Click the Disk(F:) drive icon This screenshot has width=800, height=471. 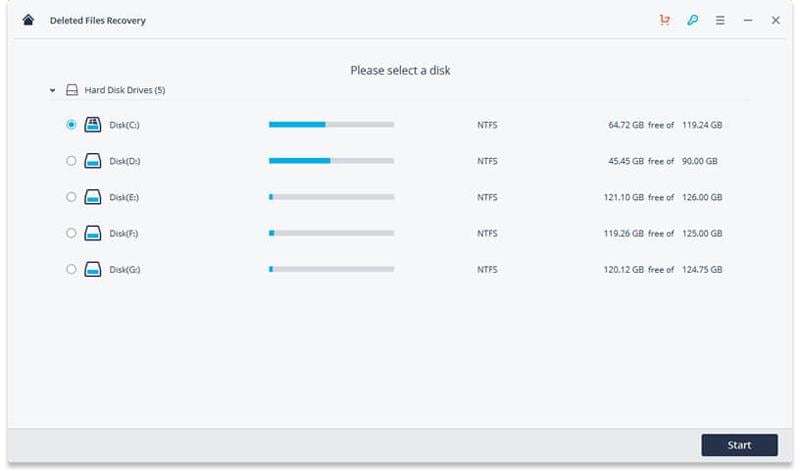[93, 233]
